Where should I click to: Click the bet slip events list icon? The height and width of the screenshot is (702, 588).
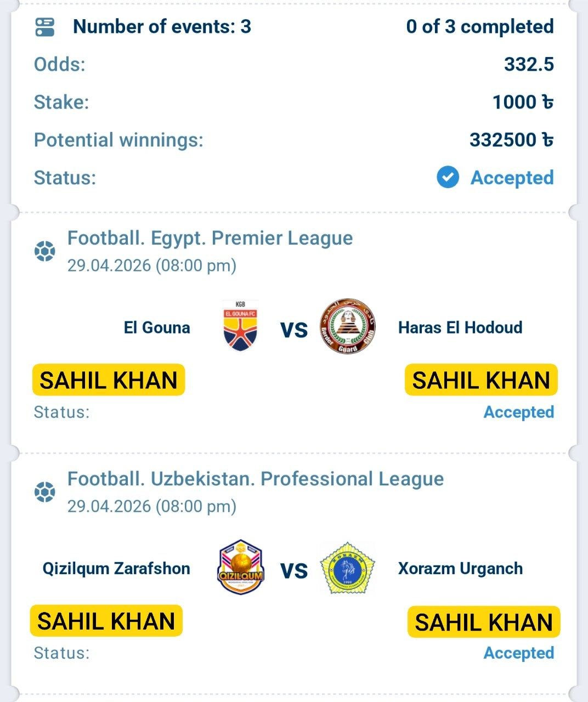pos(45,27)
